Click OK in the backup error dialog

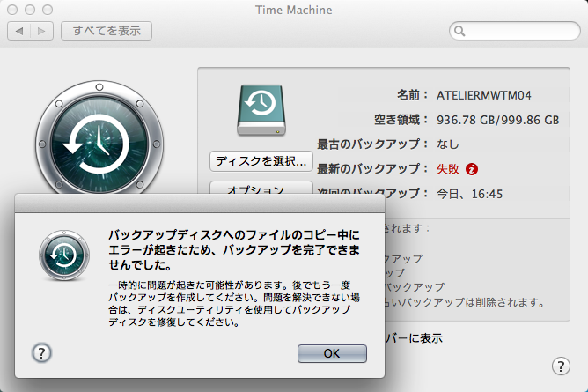(x=332, y=353)
